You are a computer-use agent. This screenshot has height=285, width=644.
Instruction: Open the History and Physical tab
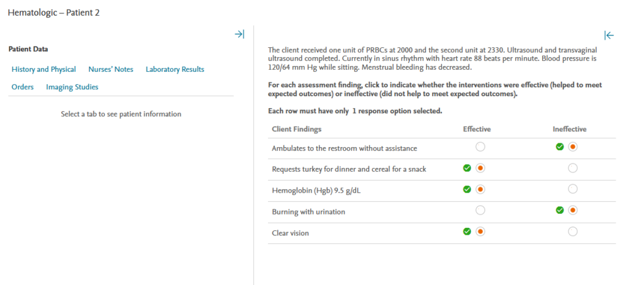[43, 69]
